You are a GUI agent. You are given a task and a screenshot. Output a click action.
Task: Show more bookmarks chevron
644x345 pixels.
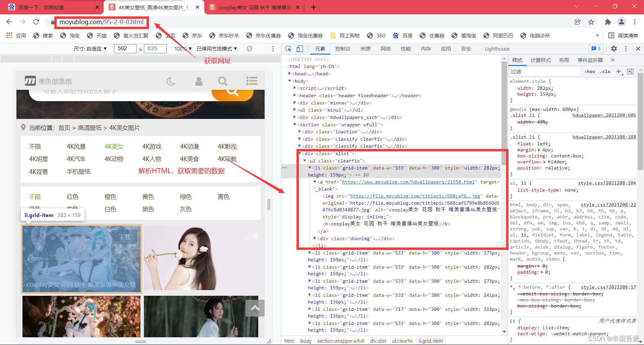point(597,36)
